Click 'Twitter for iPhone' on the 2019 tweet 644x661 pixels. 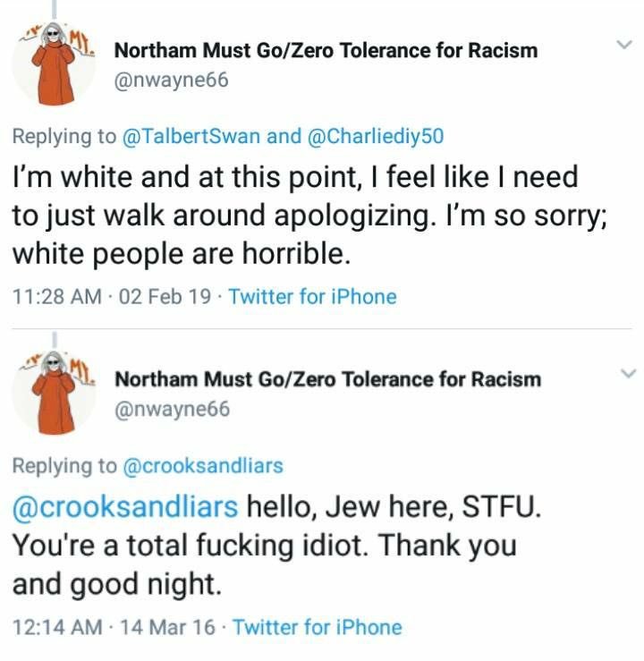pos(313,296)
